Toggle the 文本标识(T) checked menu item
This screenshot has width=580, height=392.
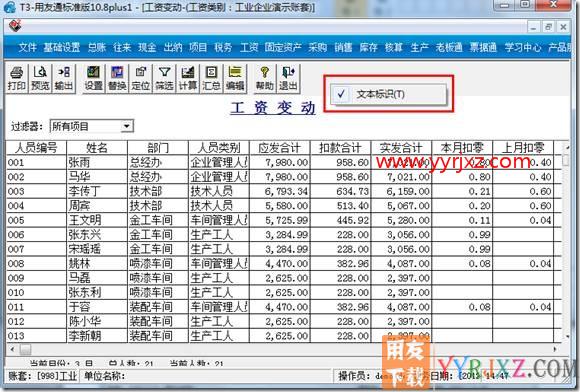[x=388, y=94]
